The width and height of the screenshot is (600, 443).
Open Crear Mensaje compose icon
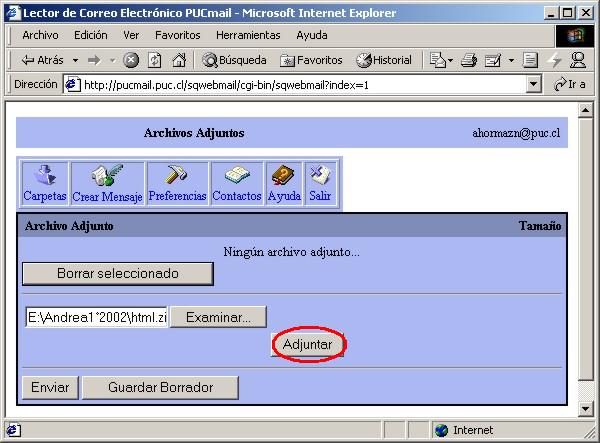coord(108,184)
